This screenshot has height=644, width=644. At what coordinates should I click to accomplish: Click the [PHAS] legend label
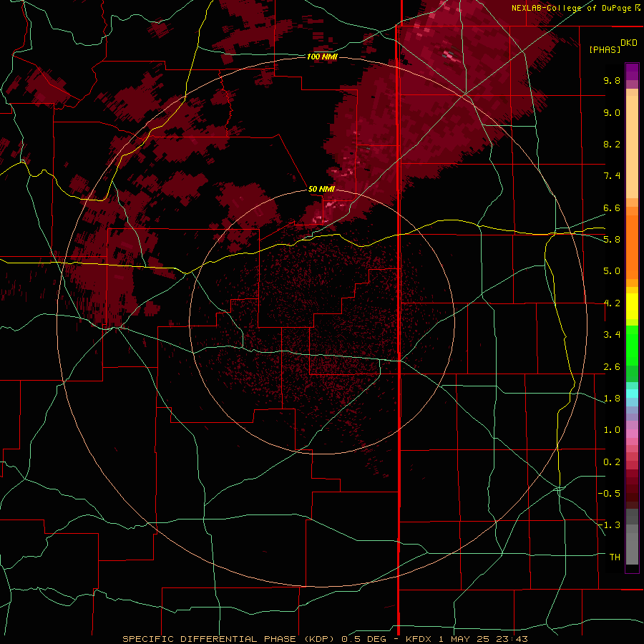(x=605, y=50)
